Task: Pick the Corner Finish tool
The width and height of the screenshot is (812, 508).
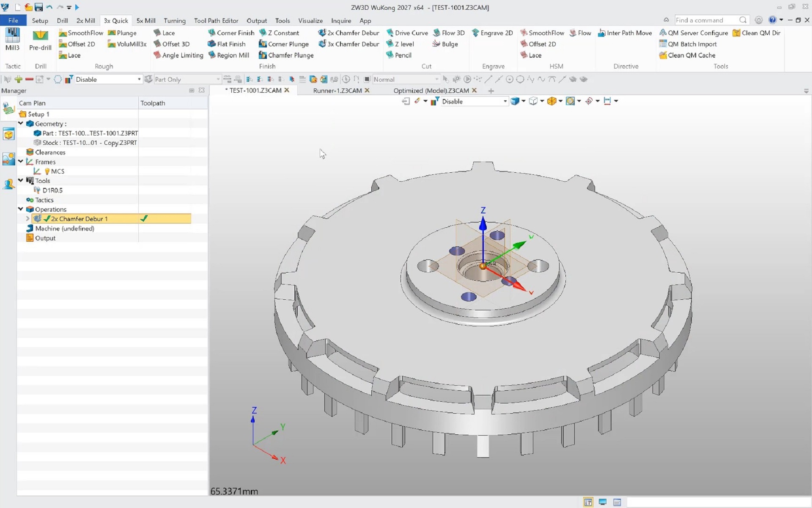Action: tap(231, 33)
